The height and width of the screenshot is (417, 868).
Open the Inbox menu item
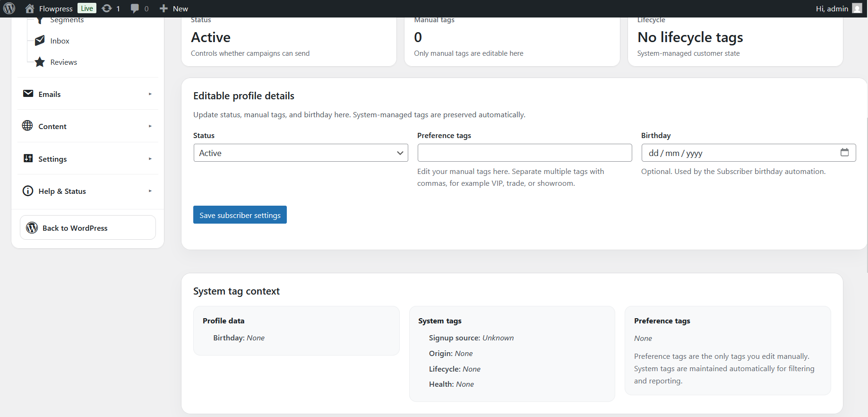tap(60, 41)
